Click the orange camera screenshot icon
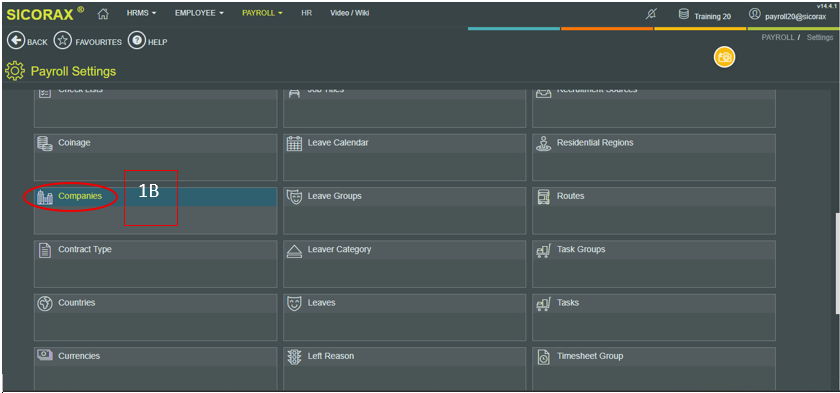840x393 pixels. point(724,57)
